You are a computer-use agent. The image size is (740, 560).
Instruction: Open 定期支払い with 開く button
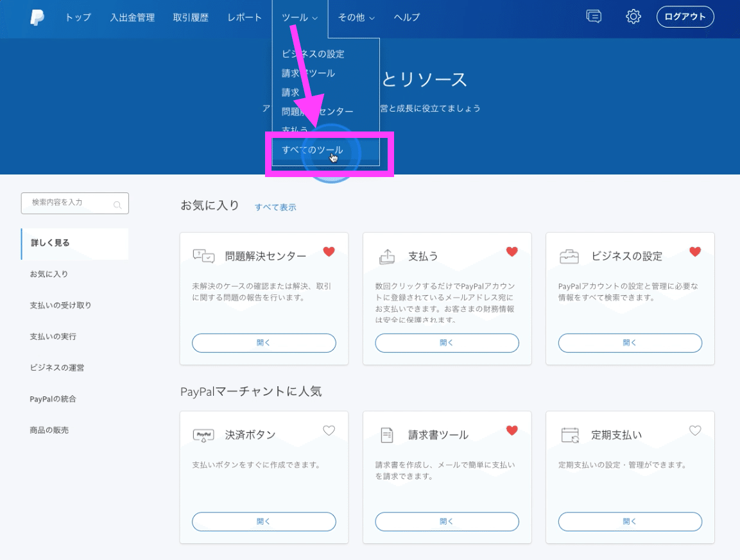pos(630,522)
